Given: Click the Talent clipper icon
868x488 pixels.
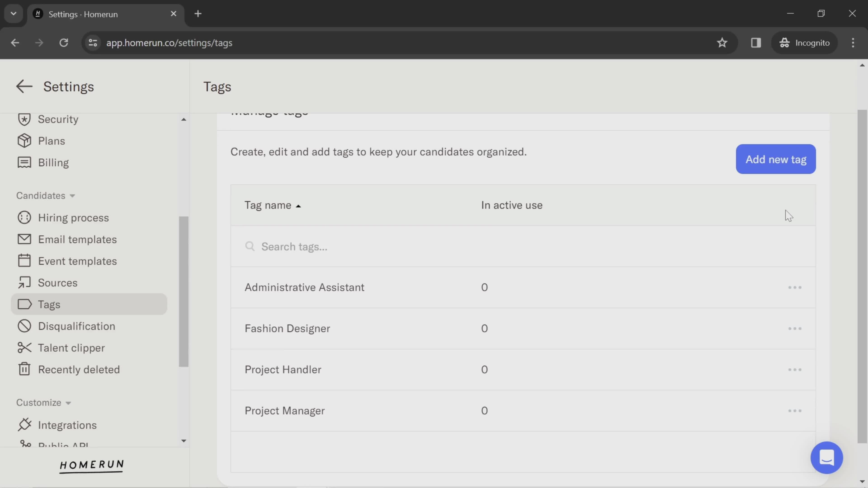Looking at the screenshot, I should point(24,347).
